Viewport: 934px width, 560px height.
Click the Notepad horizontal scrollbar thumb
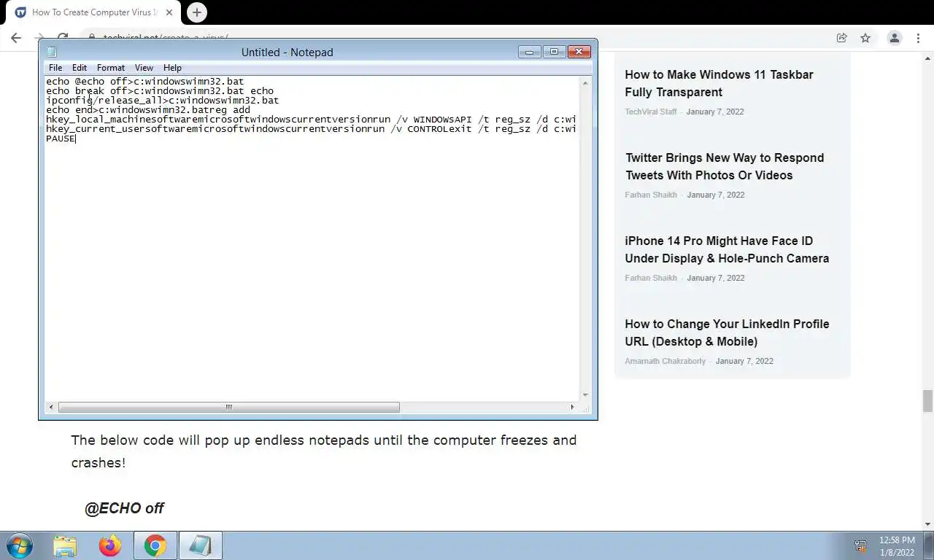tap(228, 407)
